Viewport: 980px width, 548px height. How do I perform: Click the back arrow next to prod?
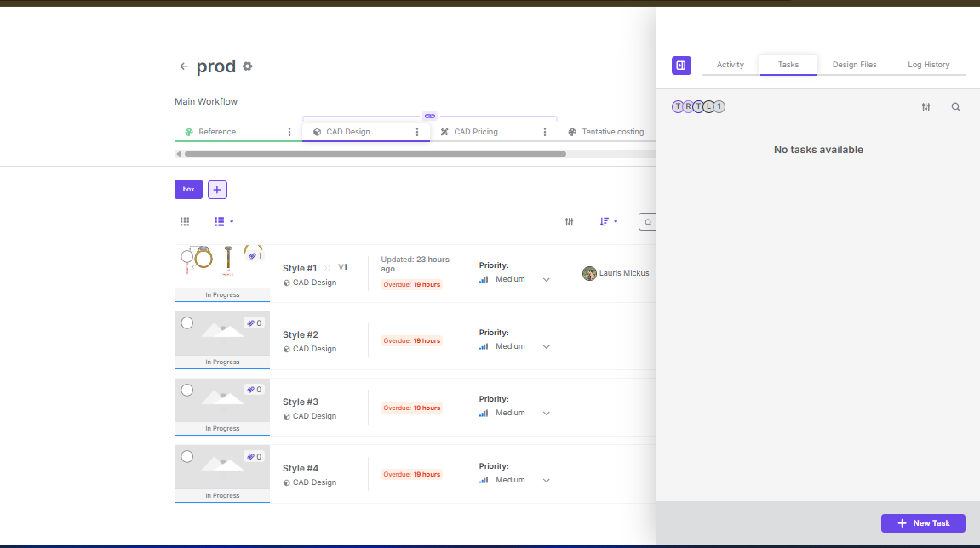(x=183, y=66)
